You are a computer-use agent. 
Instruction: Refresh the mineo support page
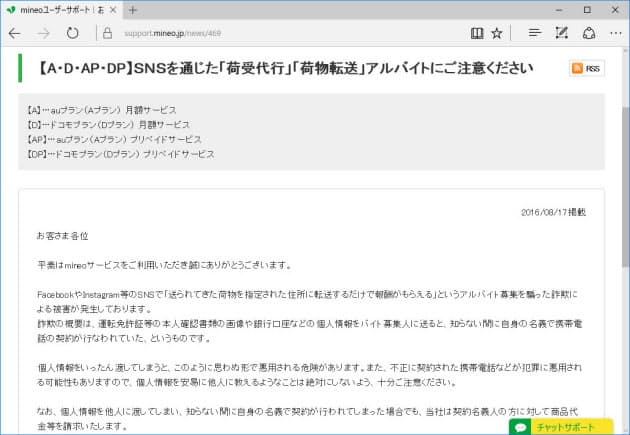pyautogui.click(x=72, y=33)
